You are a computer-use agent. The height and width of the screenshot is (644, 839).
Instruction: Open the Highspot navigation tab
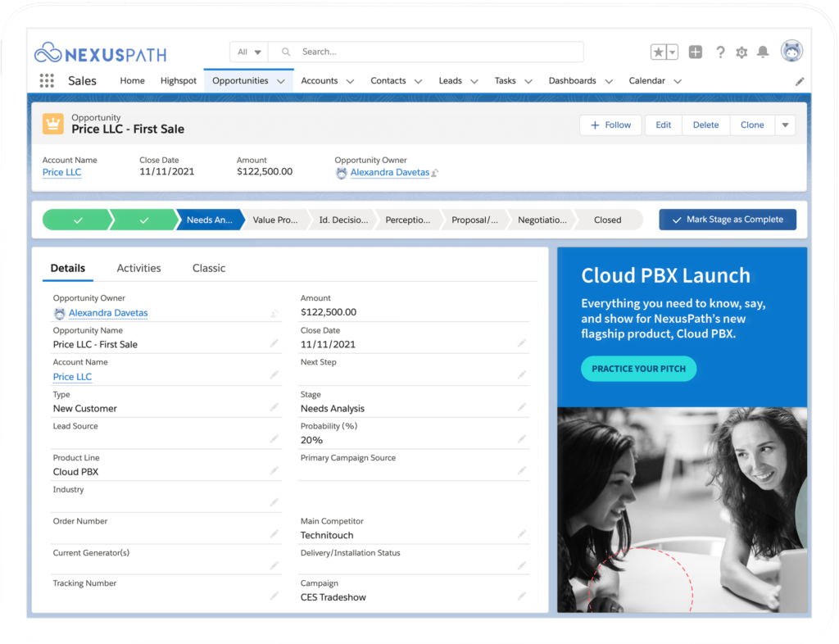point(178,81)
